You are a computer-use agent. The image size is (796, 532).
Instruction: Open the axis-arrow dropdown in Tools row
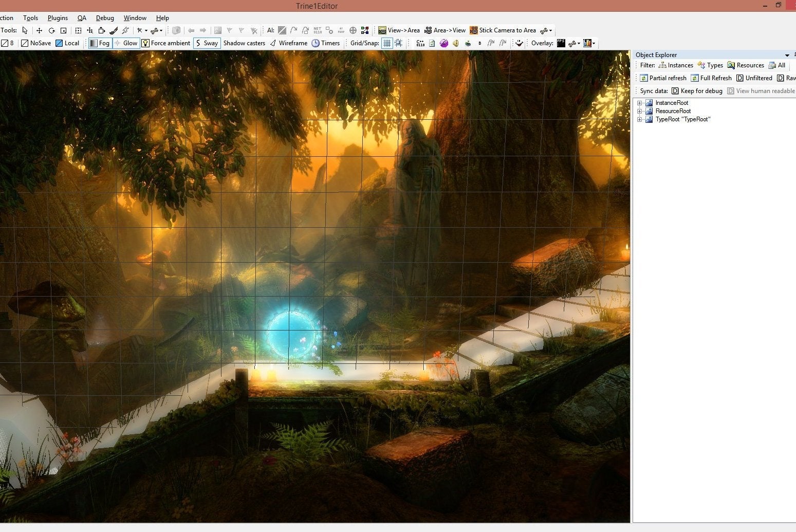click(142, 30)
